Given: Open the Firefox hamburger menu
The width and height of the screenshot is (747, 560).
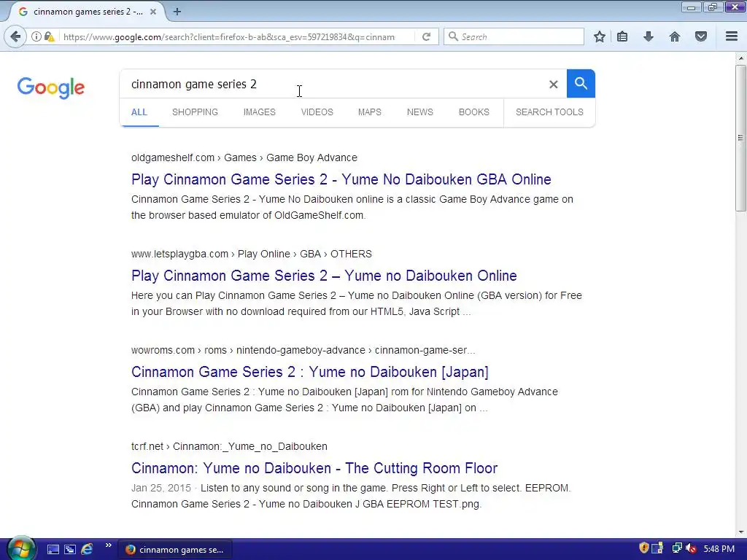Looking at the screenshot, I should 732,36.
